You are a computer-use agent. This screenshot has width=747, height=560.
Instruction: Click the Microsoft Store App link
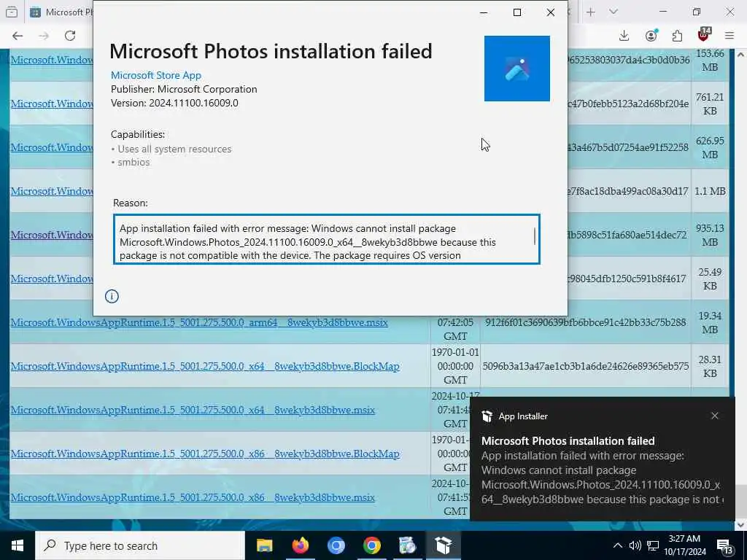pyautogui.click(x=156, y=75)
